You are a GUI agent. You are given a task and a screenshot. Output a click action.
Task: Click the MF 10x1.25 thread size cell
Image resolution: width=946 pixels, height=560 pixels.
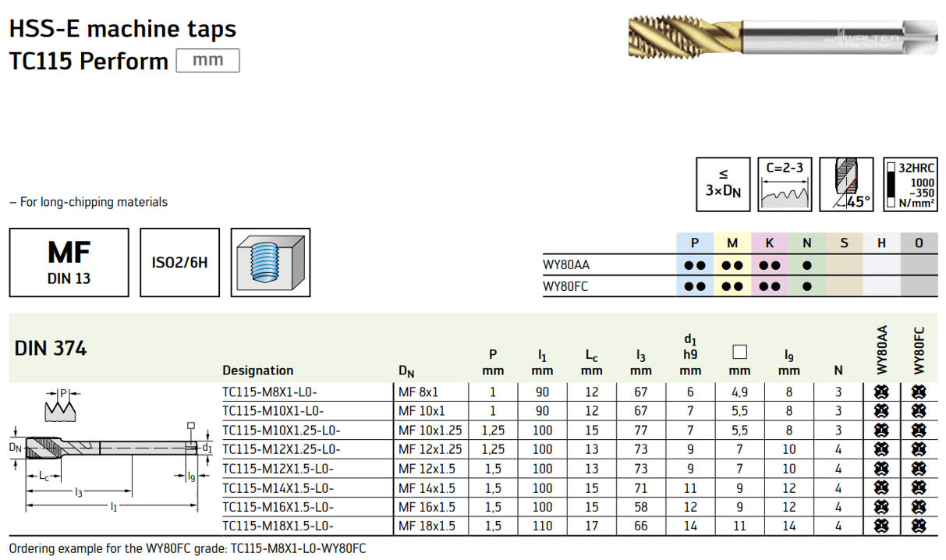(x=430, y=431)
